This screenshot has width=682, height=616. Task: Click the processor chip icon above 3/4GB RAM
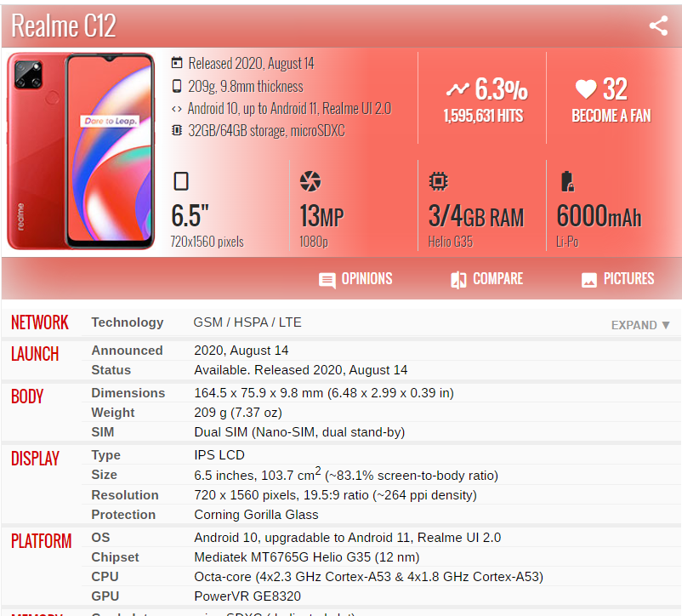438,181
